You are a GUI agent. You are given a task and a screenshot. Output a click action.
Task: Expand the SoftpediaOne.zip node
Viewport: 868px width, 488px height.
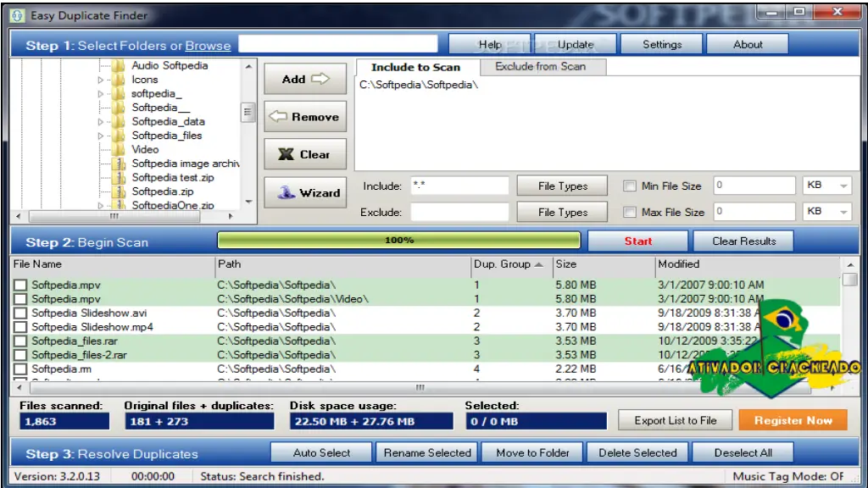(x=100, y=205)
